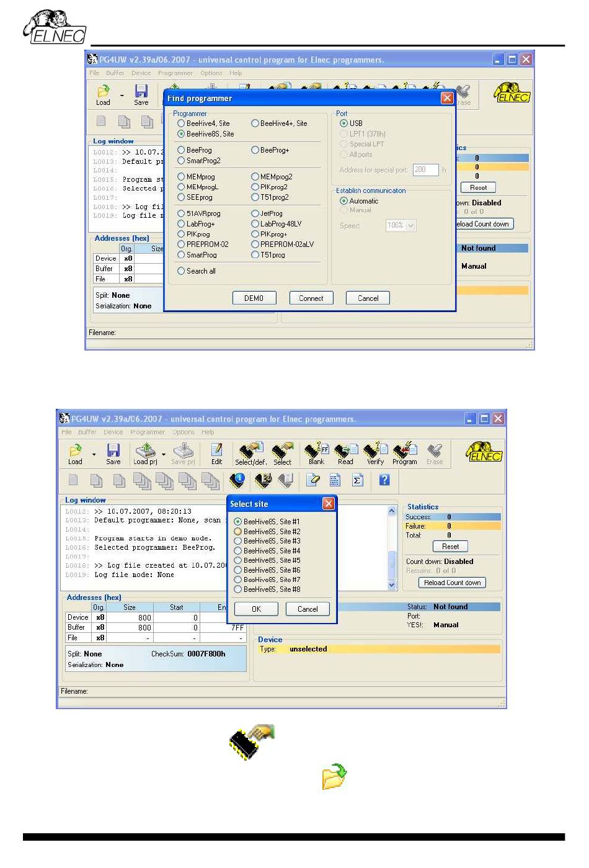The height and width of the screenshot is (868, 589).
Task: Click the buffer erase eraser icon
Action: coord(313,480)
